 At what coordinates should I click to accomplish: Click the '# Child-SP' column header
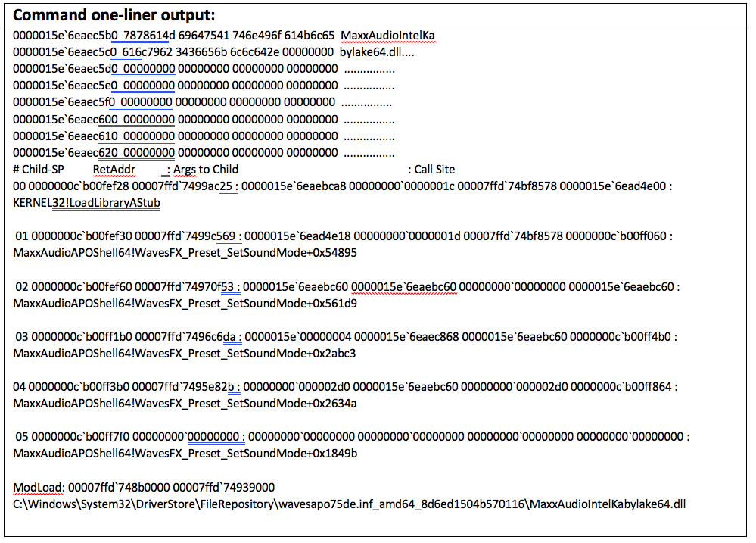coord(39,170)
